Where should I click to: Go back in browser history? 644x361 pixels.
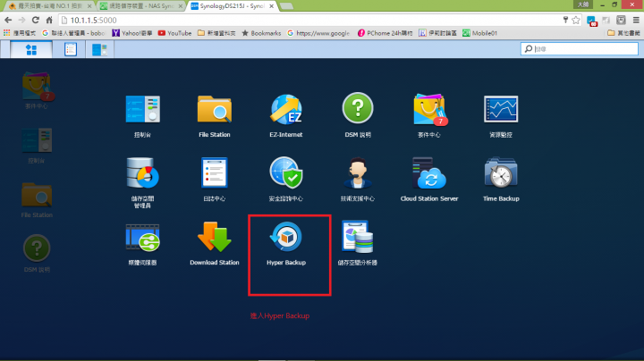[x=8, y=20]
